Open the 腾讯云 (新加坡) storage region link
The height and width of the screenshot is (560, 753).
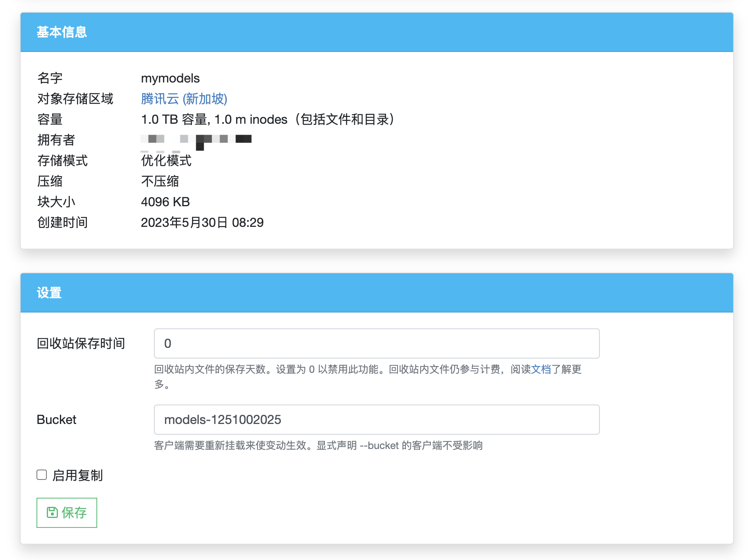point(184,99)
